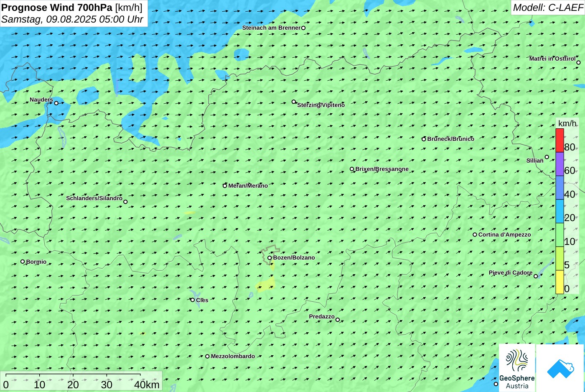Select the "Bozen/Bolzano" city label
585x392 pixels.
[x=294, y=258]
